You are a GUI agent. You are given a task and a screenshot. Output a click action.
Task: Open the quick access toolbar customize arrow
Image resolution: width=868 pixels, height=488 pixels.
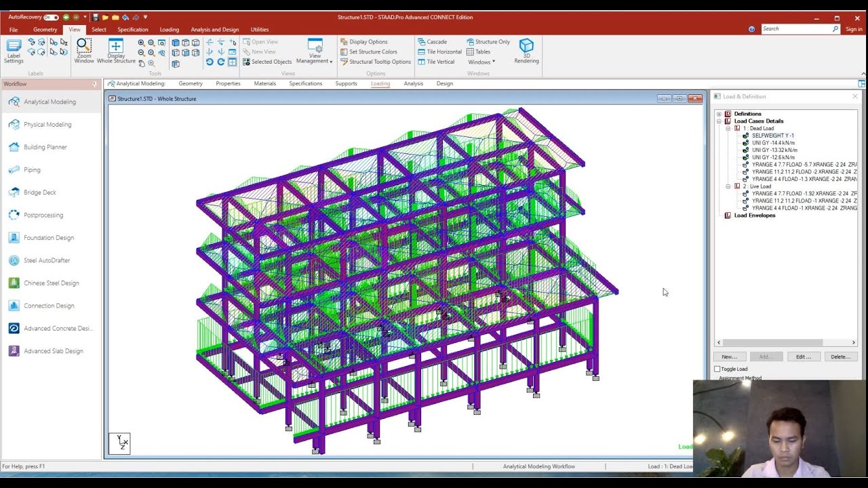pyautogui.click(x=145, y=17)
